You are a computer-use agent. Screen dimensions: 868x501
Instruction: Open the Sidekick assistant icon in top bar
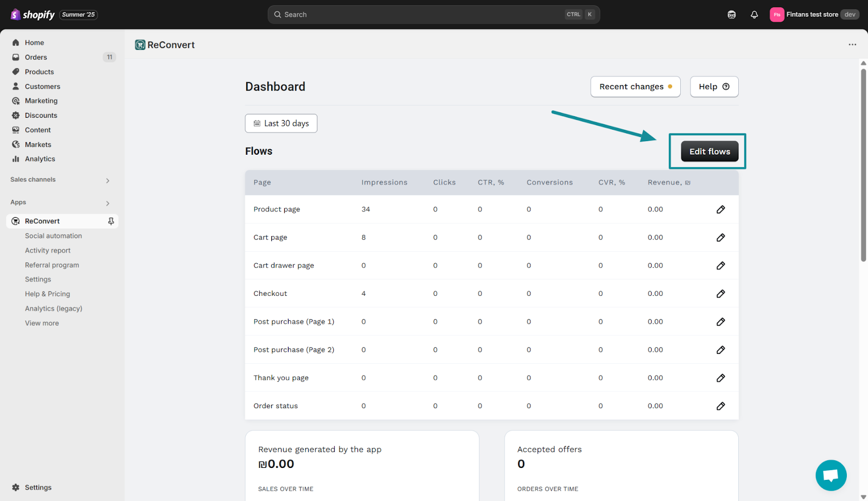pos(731,15)
